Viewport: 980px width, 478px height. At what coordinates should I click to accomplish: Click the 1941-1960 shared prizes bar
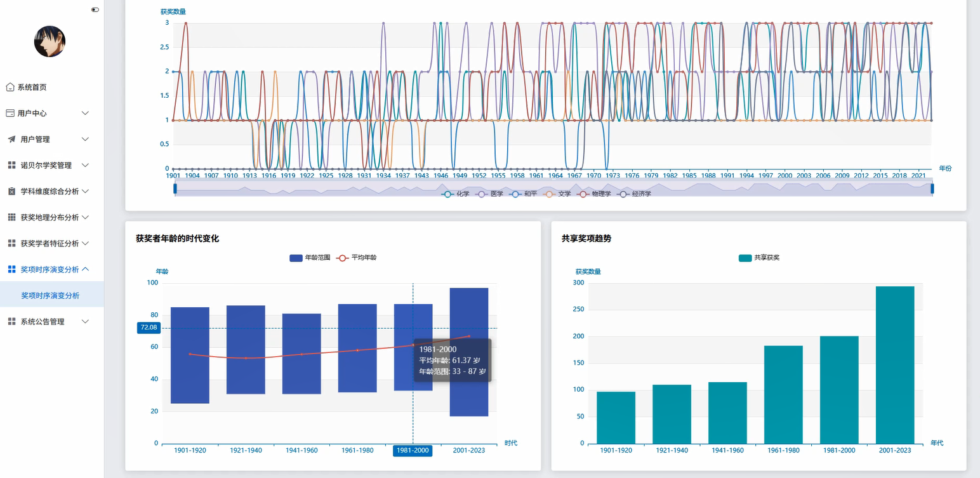pos(727,413)
